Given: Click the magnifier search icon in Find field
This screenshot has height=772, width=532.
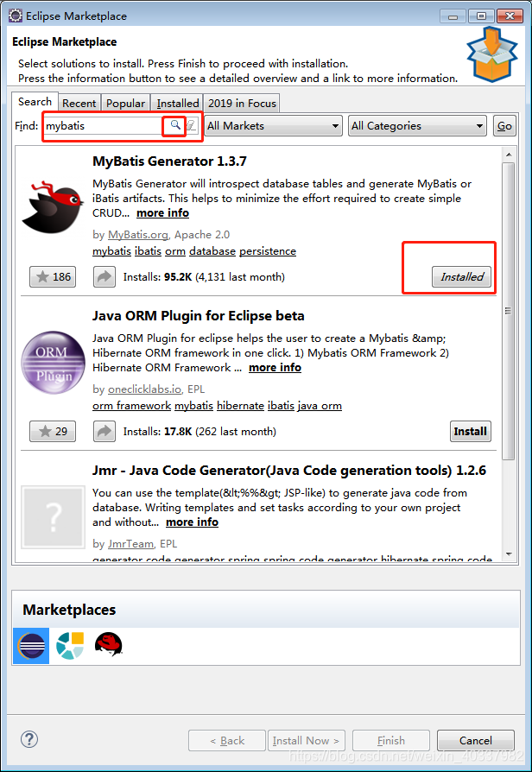Looking at the screenshot, I should [174, 125].
